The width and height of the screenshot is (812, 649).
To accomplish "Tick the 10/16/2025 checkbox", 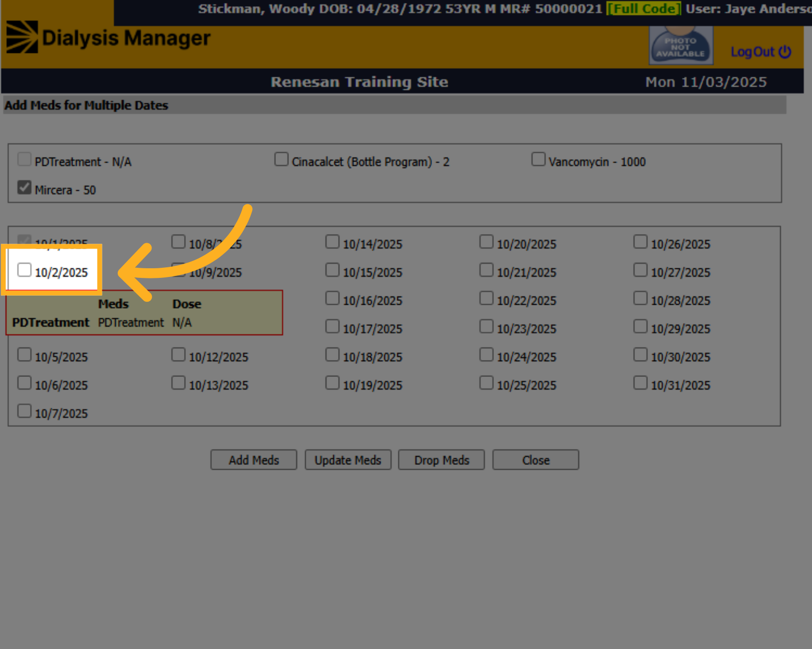I will [x=332, y=298].
